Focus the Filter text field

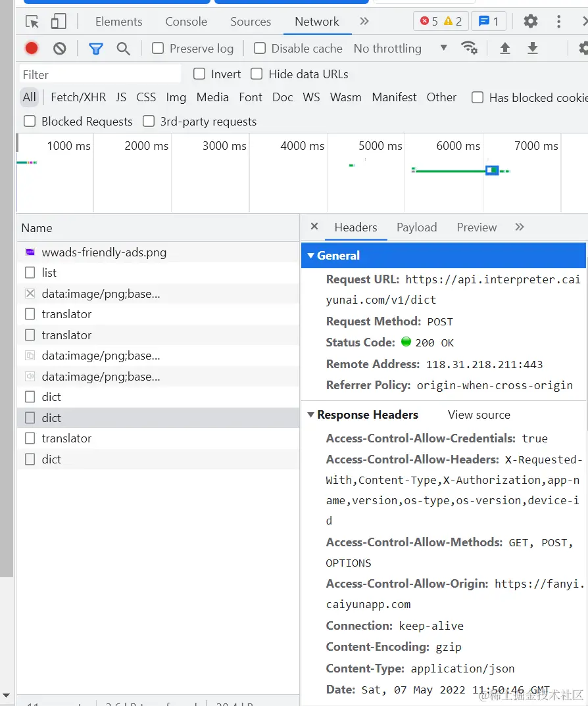99,74
